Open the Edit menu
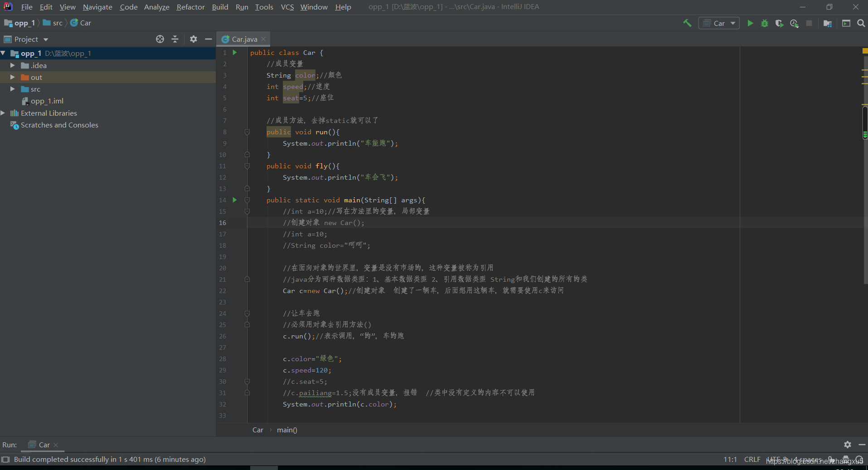This screenshot has width=868, height=470. [46, 7]
